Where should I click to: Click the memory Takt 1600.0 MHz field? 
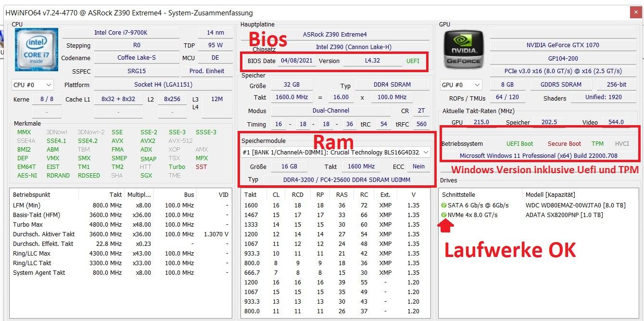(291, 97)
